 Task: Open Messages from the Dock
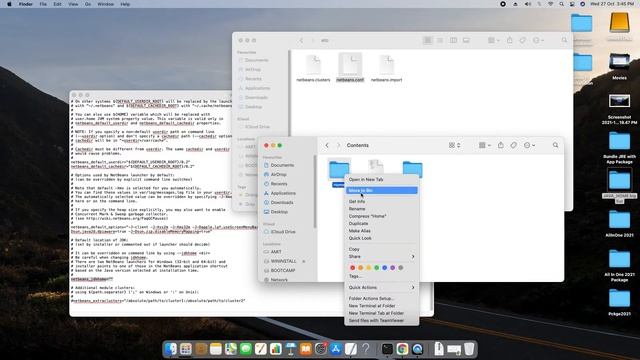(246, 349)
